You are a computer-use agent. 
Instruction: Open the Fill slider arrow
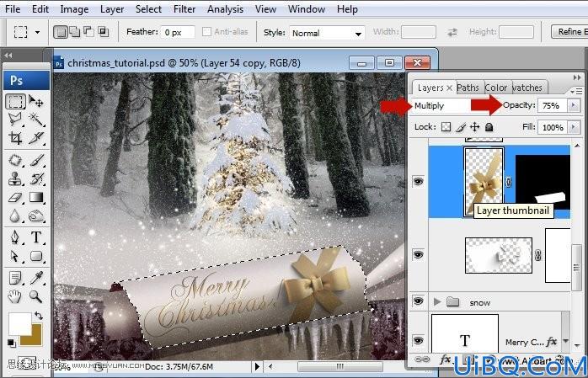(573, 127)
